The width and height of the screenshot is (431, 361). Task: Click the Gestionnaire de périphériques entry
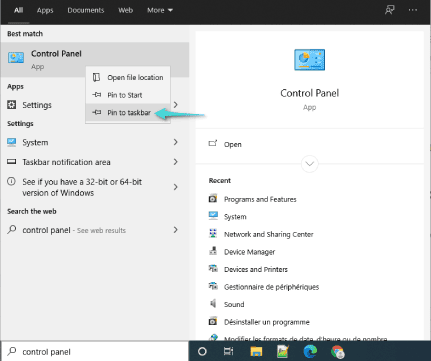point(271,287)
